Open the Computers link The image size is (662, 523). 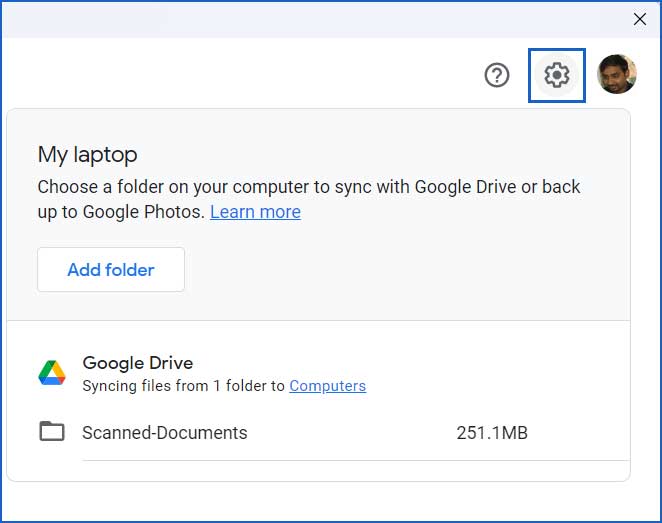328,385
